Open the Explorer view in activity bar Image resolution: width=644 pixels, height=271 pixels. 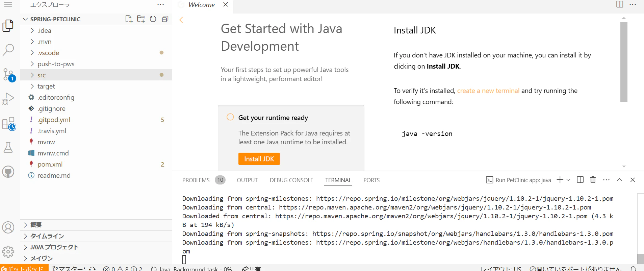8,26
